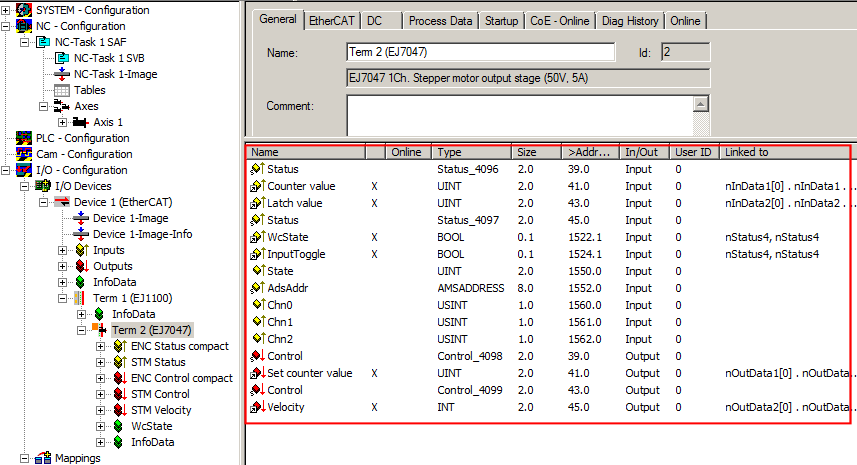Click the Mappings icon
Screen dimensions: 857x465
43,458
